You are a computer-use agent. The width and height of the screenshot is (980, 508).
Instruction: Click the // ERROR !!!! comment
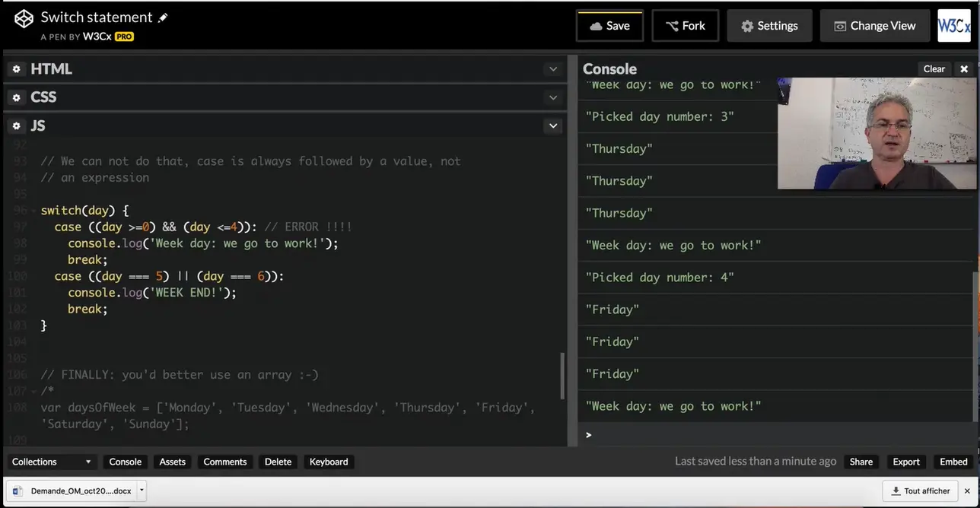pyautogui.click(x=307, y=227)
